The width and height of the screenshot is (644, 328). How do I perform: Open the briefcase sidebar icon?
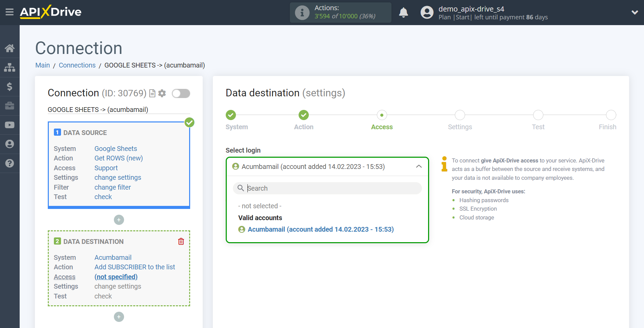9,106
